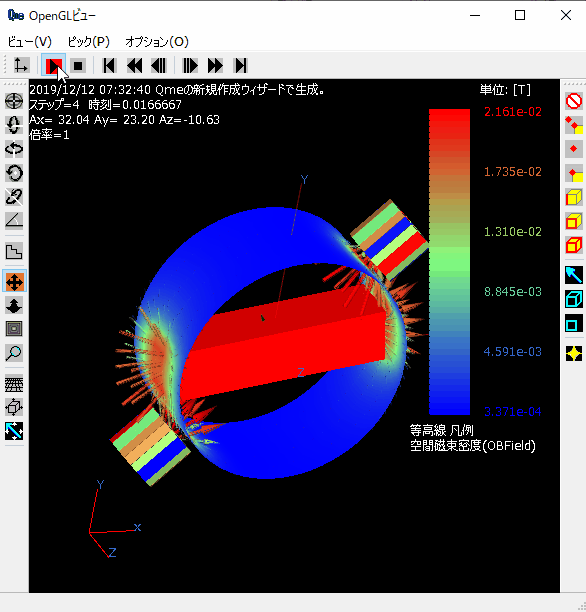Click the striped coil block at lower left
The height and width of the screenshot is (612, 586).
[x=150, y=445]
